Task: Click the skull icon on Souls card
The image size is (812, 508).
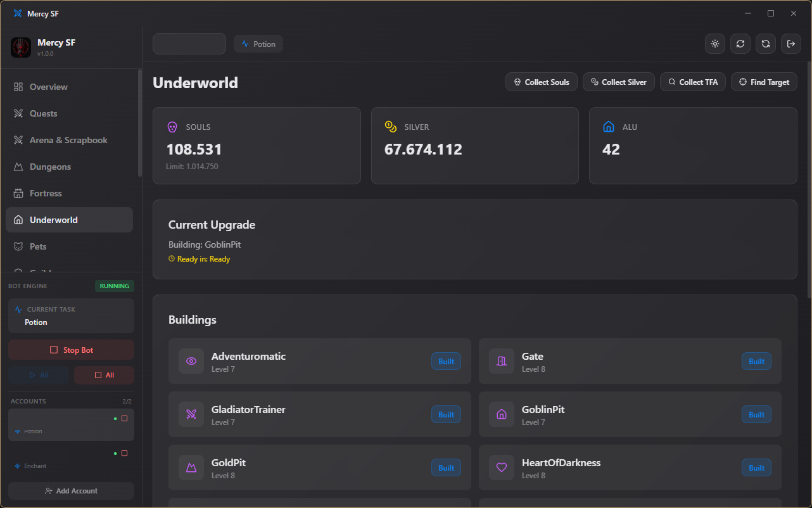Action: click(172, 127)
